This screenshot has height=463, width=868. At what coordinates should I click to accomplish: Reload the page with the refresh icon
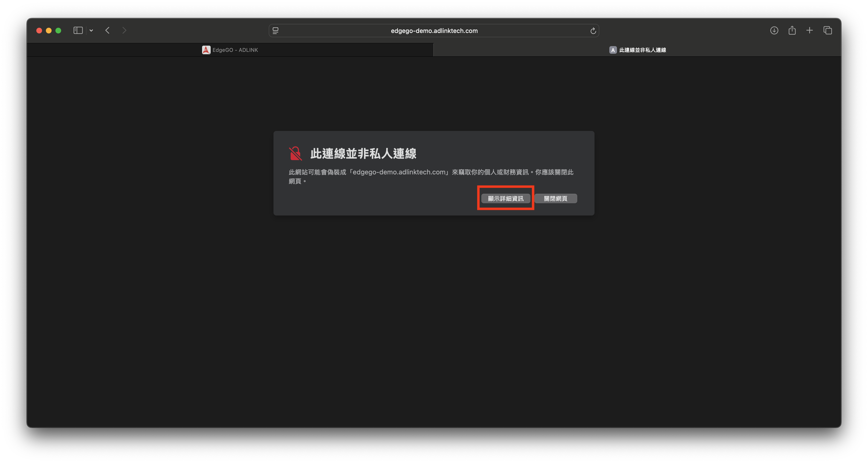(593, 31)
